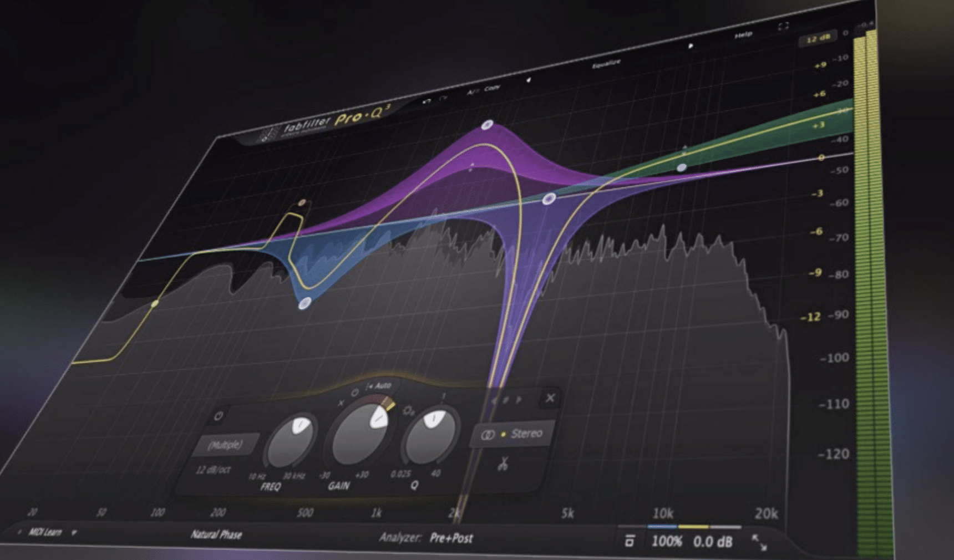Go to previous preset with left arrow
Screen dimensions: 954x560
click(529, 80)
